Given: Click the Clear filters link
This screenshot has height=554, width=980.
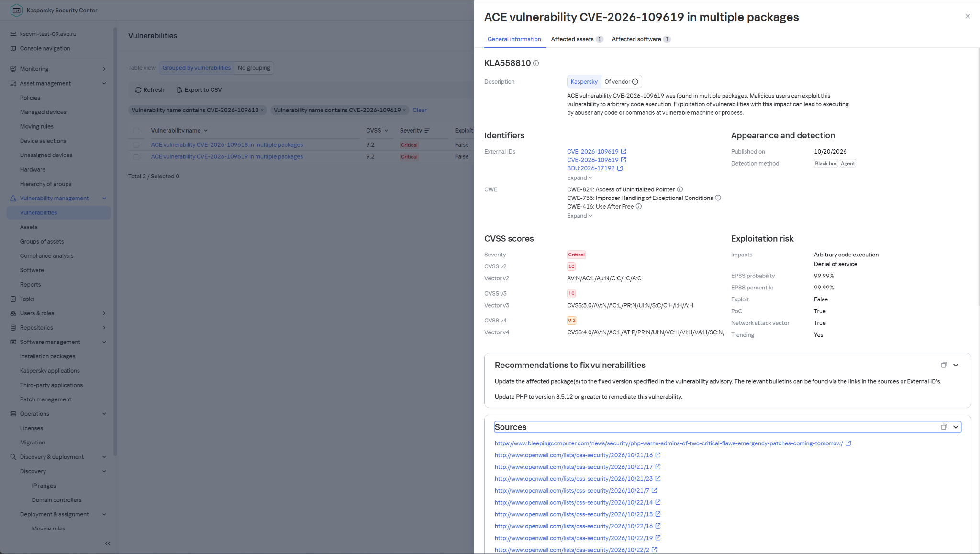Looking at the screenshot, I should pyautogui.click(x=419, y=110).
